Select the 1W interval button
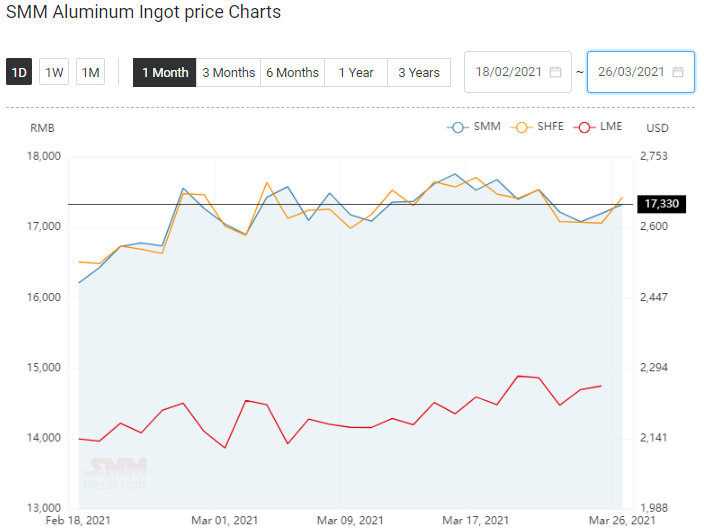The width and height of the screenshot is (704, 532). click(54, 72)
